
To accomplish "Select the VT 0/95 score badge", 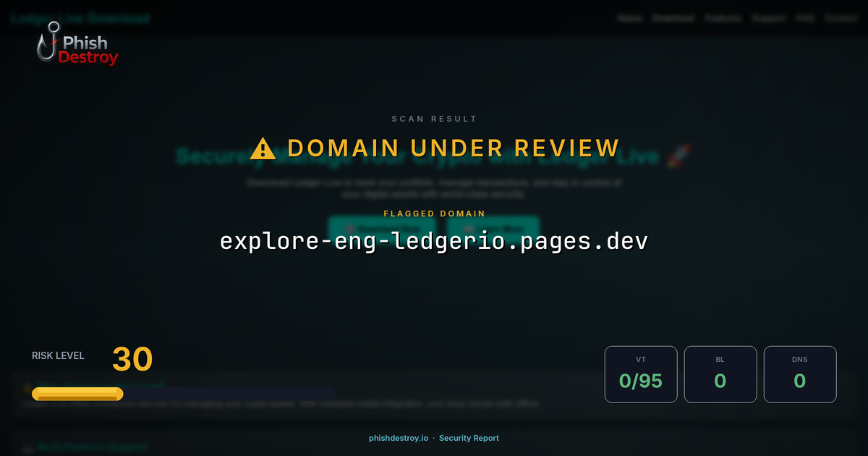I will (641, 374).
